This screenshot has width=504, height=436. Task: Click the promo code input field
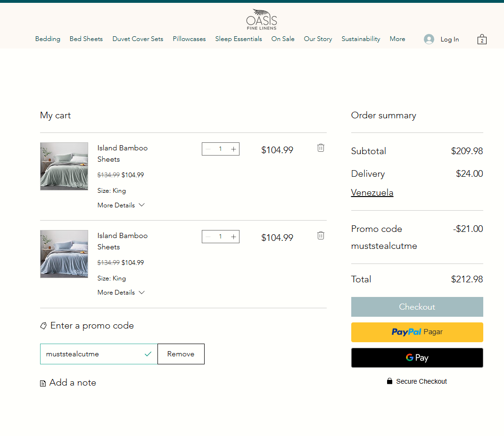(x=99, y=354)
